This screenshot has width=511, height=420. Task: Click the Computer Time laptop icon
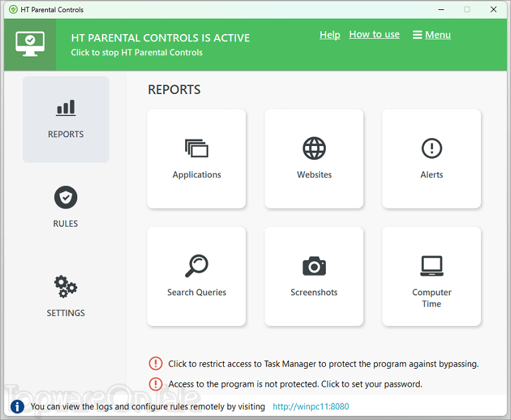432,266
